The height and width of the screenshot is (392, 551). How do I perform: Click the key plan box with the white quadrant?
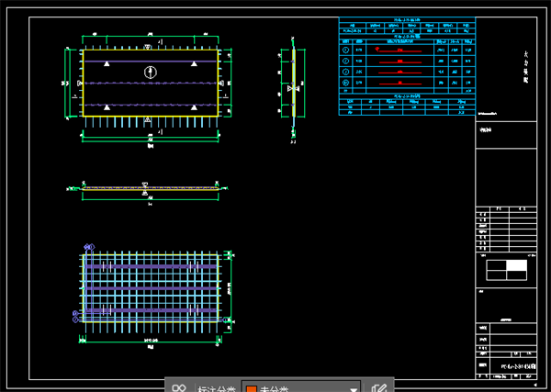(x=506, y=270)
